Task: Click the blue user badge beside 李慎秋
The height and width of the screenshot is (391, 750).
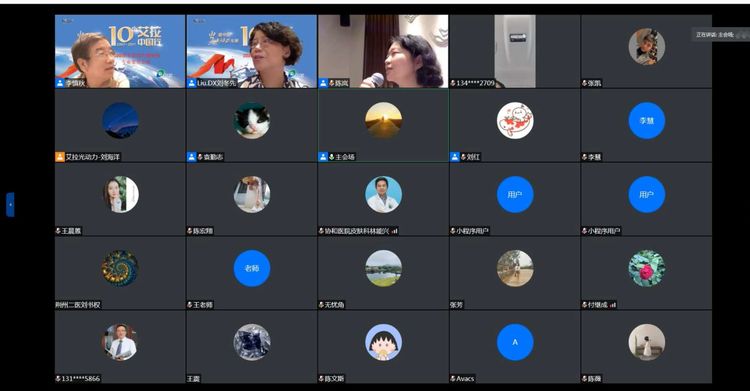Action: pos(60,83)
